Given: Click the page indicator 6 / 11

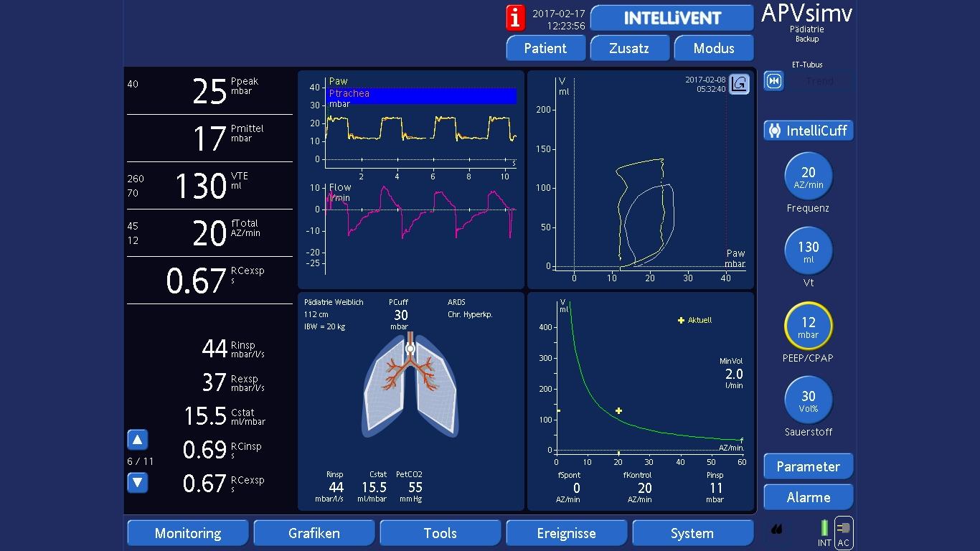Looking at the screenshot, I should [140, 461].
